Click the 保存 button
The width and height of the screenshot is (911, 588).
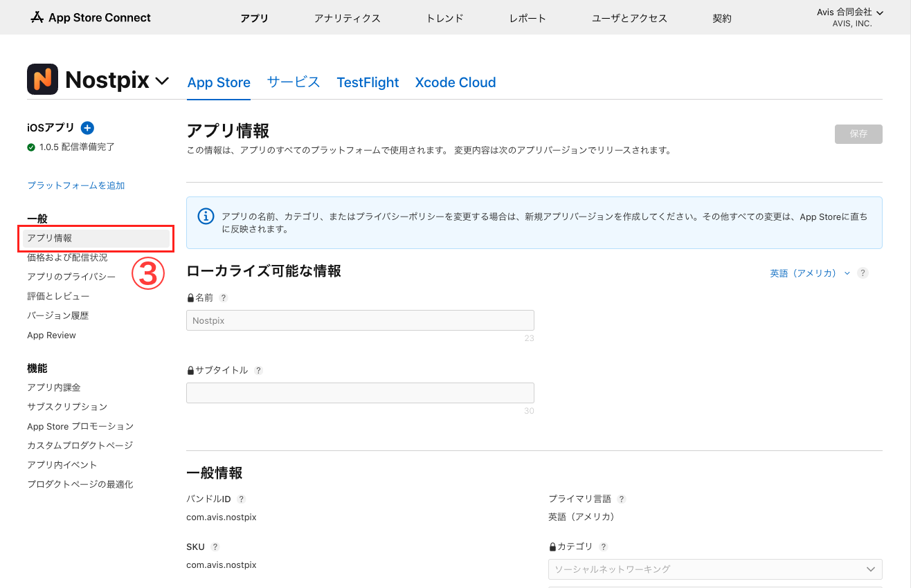coord(858,134)
